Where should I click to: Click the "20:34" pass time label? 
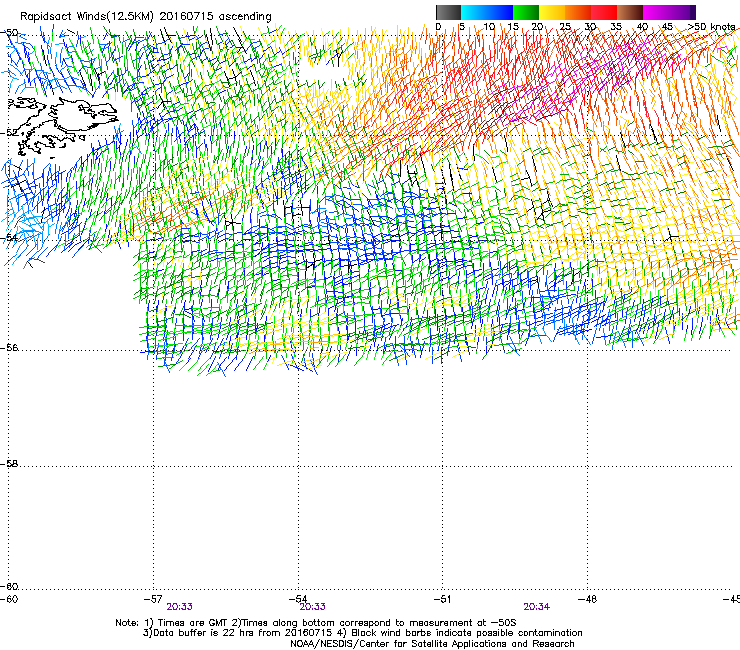(x=537, y=607)
